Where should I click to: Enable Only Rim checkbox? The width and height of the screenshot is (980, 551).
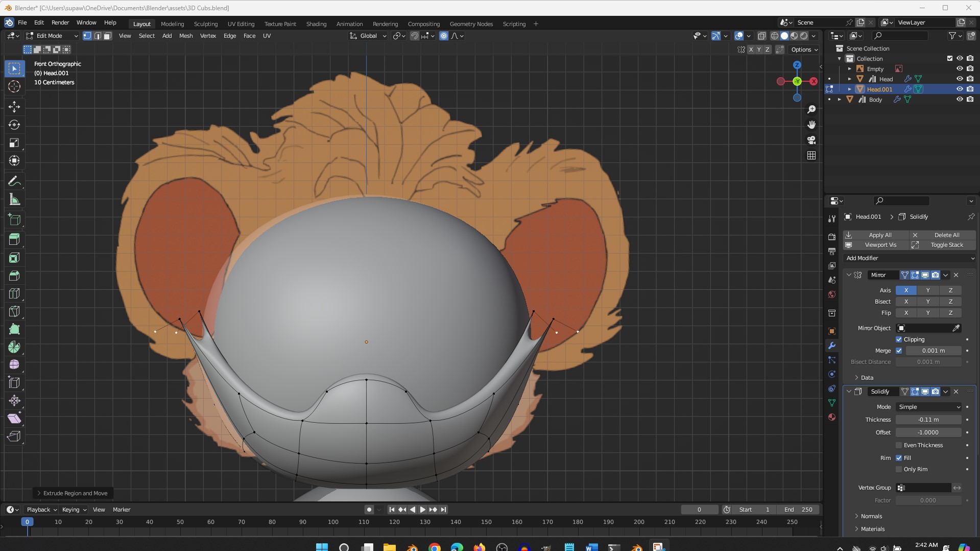[899, 469]
